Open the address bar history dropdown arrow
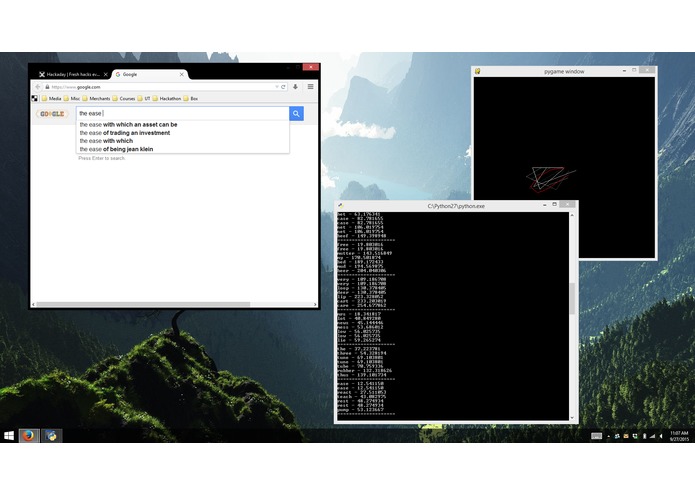Image resolution: width=695 pixels, height=494 pixels. click(277, 87)
